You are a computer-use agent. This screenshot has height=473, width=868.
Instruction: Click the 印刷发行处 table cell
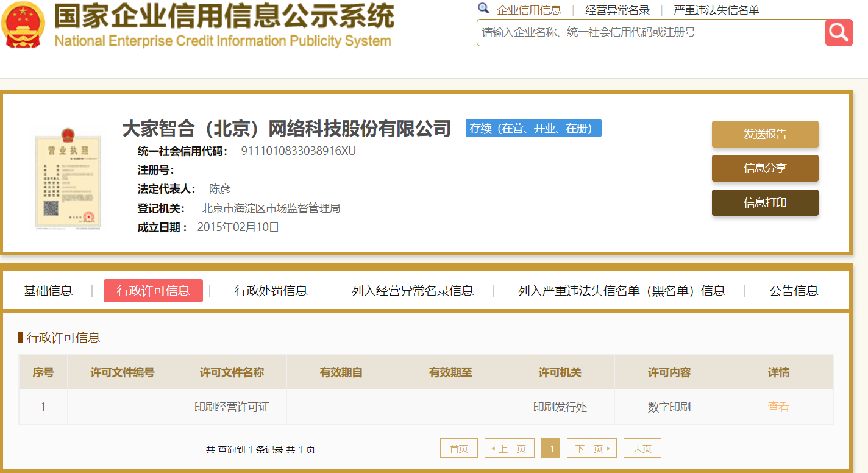pyautogui.click(x=560, y=407)
